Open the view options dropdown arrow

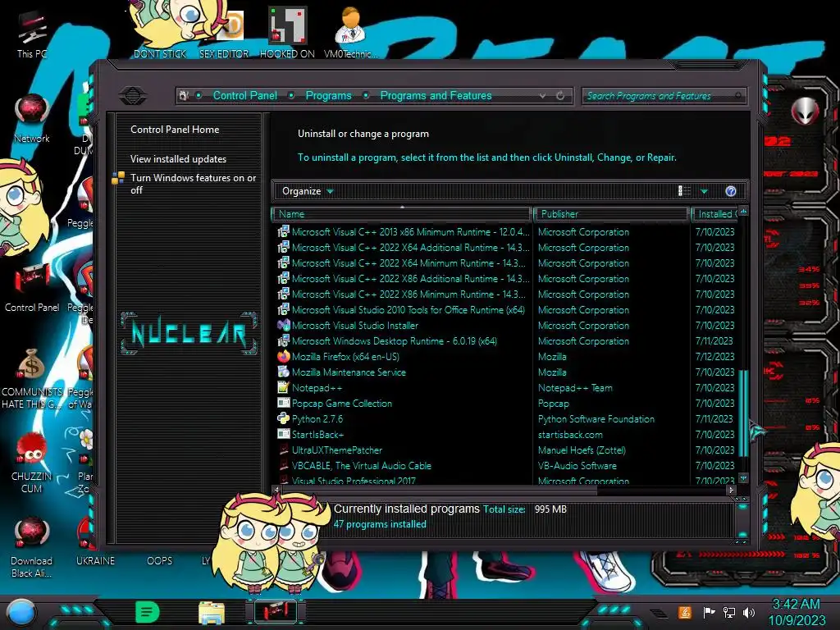coord(704,191)
